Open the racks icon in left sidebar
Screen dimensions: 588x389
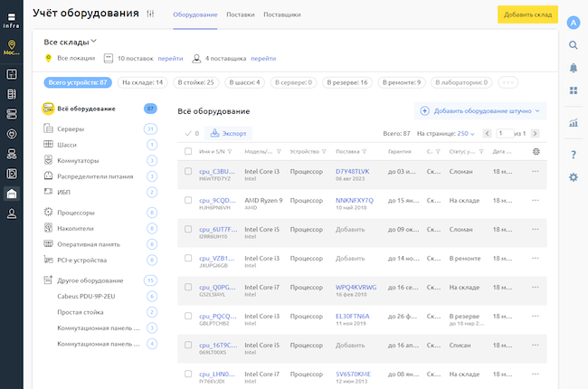(x=12, y=94)
